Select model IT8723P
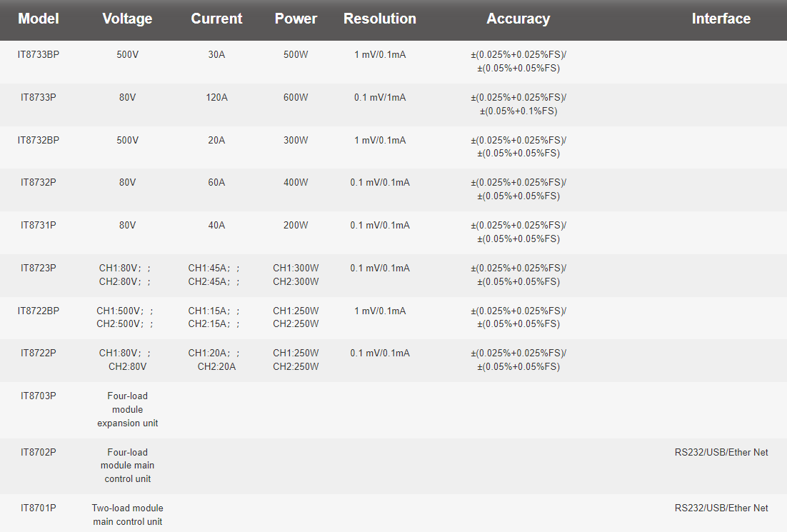 click(38, 268)
